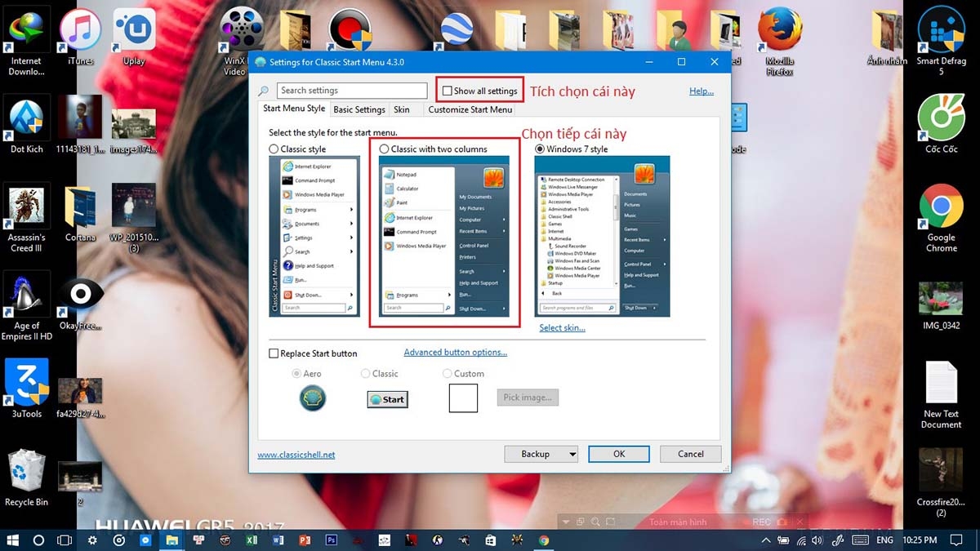Select the Custom button style radio
Screen dimensions: 980x551
(448, 374)
